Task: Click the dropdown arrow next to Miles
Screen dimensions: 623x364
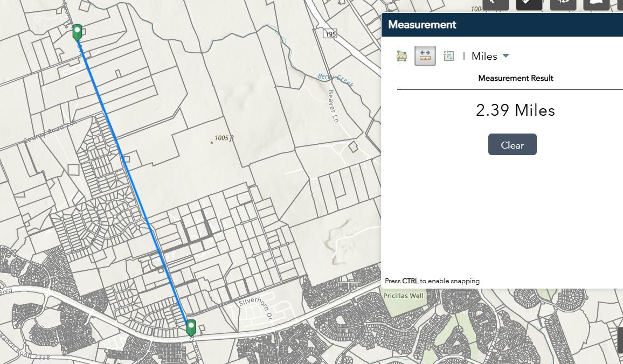Action: pos(506,56)
